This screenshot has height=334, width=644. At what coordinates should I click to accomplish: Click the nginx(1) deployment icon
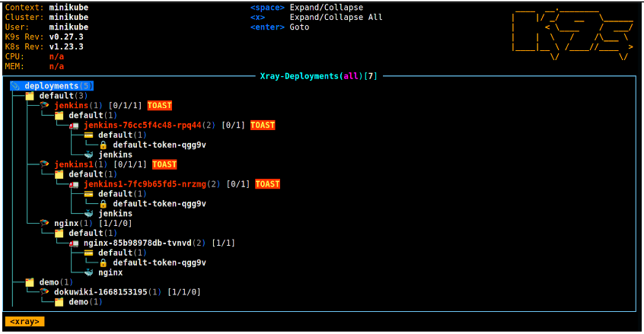coord(44,223)
